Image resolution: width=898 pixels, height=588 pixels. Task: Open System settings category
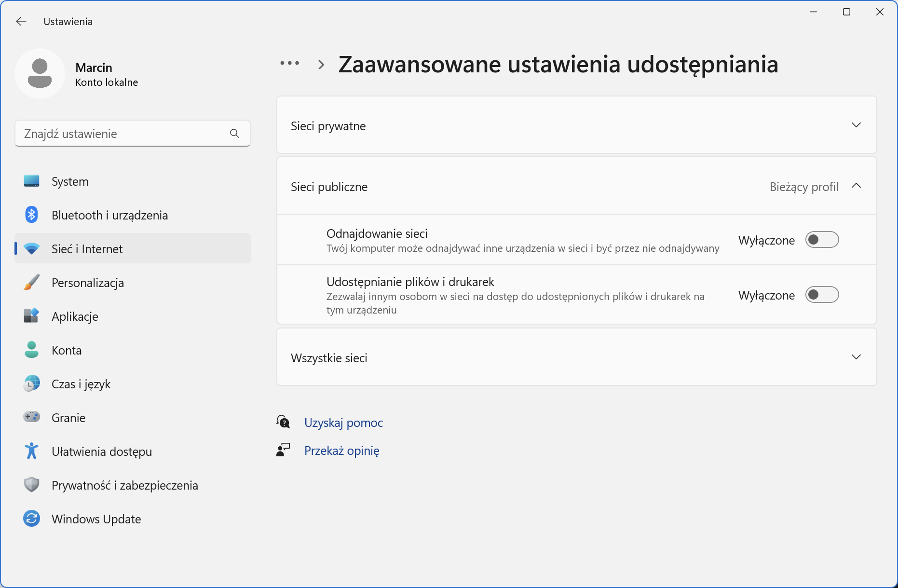133,181
